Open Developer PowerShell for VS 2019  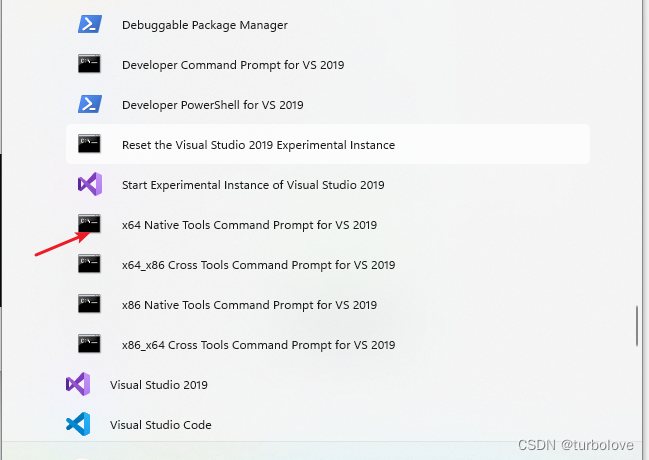tap(328, 105)
